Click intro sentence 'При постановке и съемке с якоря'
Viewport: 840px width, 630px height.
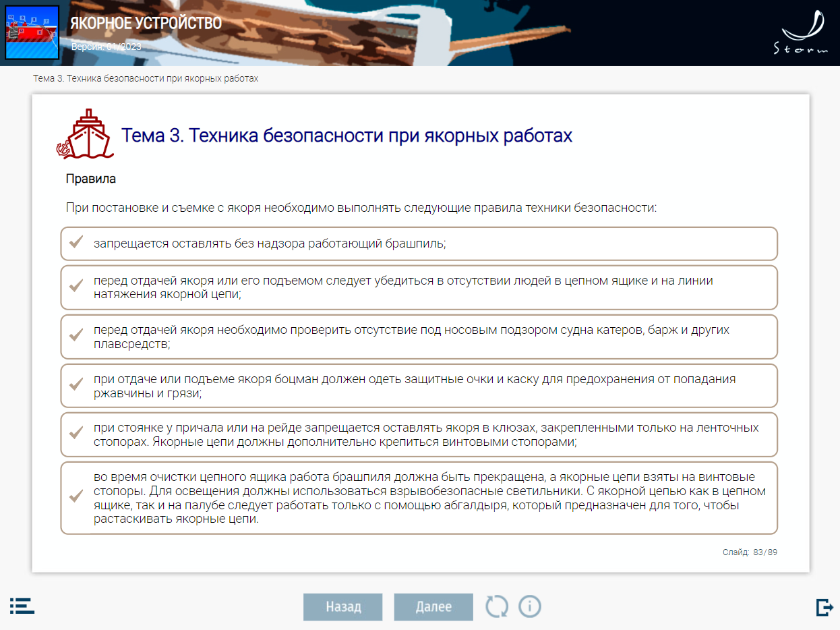pyautogui.click(x=361, y=207)
